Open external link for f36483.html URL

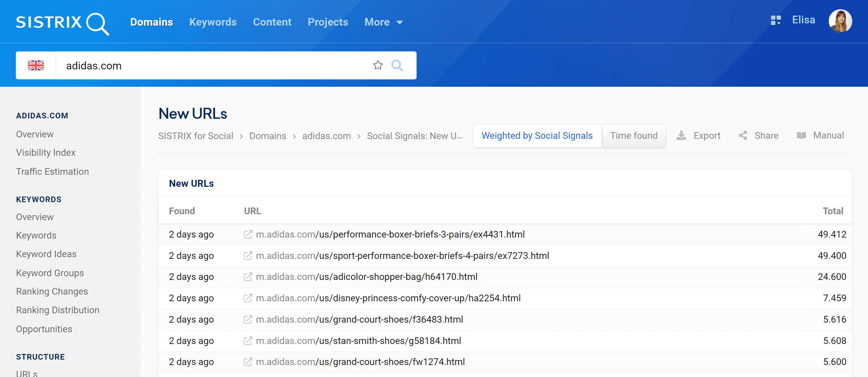tap(248, 319)
